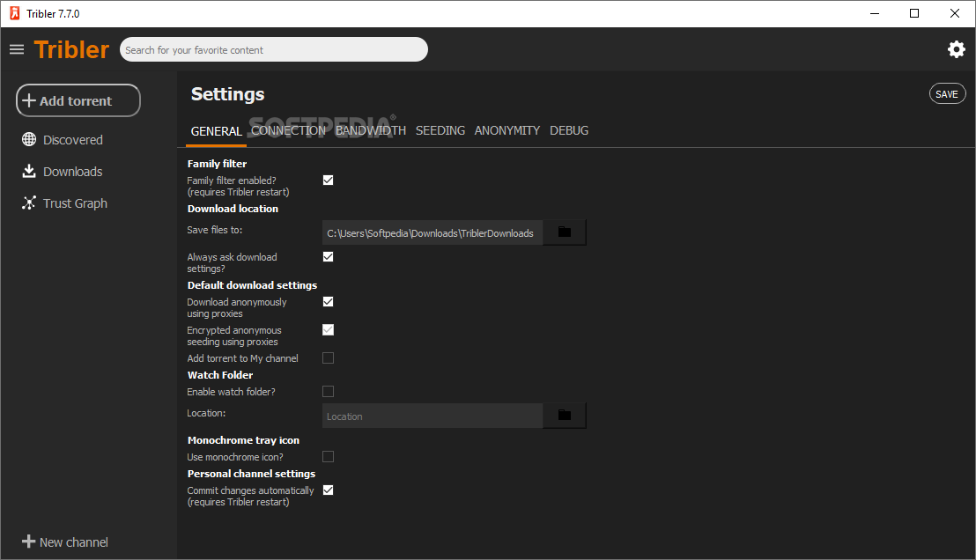Click the Default download settings heading
Screen dimensions: 976x560
tap(252, 285)
